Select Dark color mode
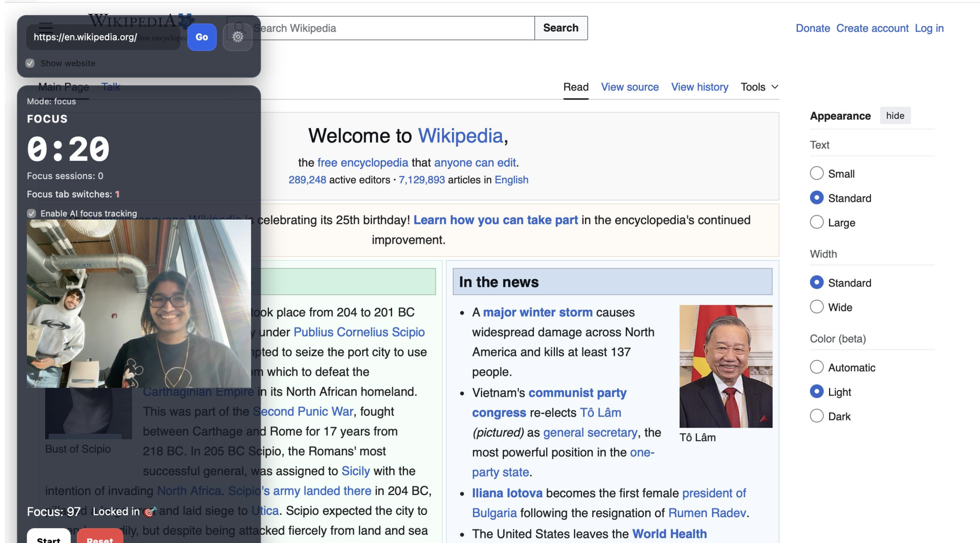 coord(816,416)
